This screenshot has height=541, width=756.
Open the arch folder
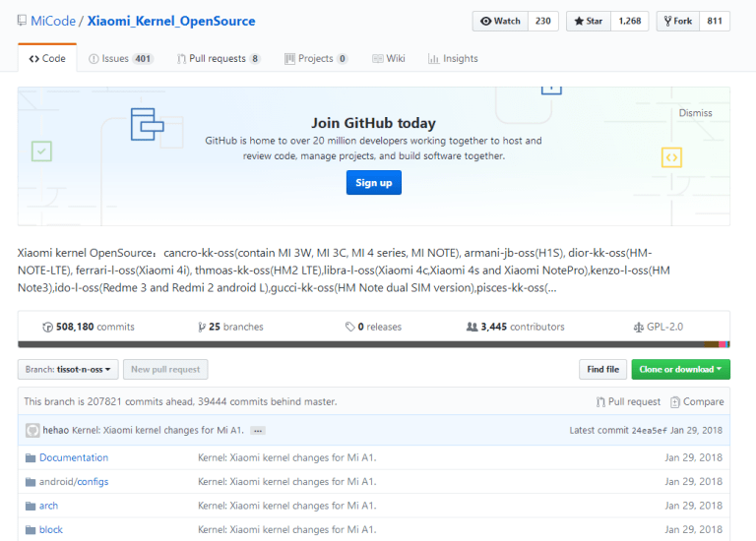[x=48, y=506]
